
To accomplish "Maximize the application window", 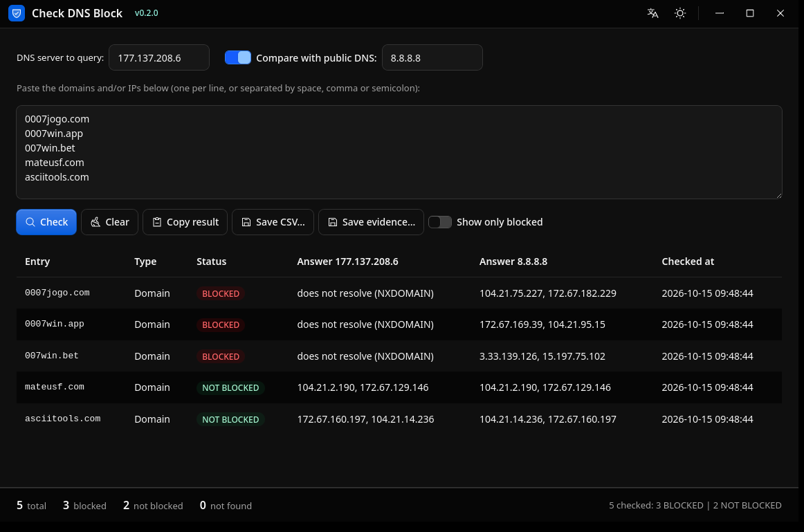I will pos(749,13).
